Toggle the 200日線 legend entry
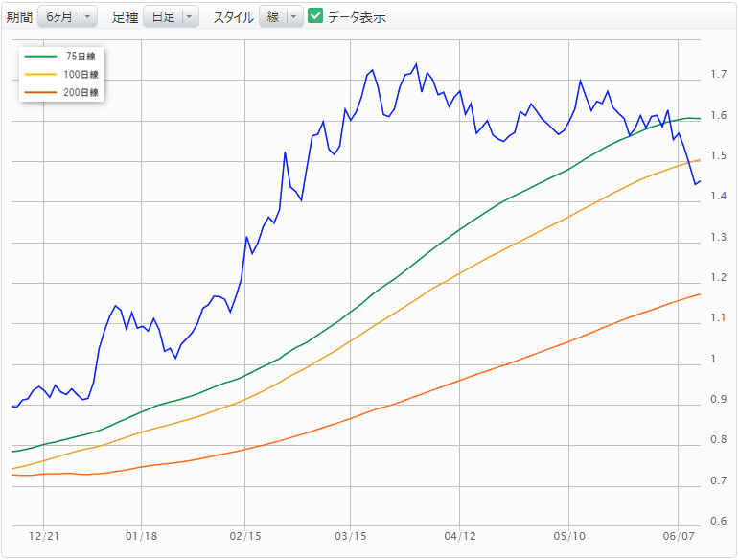The width and height of the screenshot is (739, 560). [60, 92]
